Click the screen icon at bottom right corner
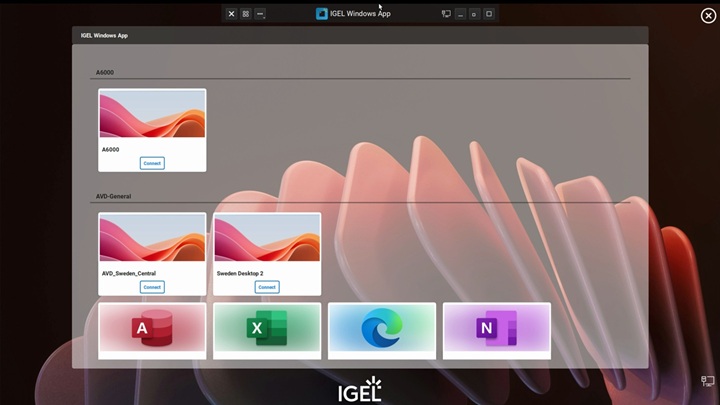Screen dimensions: 720x405 click(707, 381)
